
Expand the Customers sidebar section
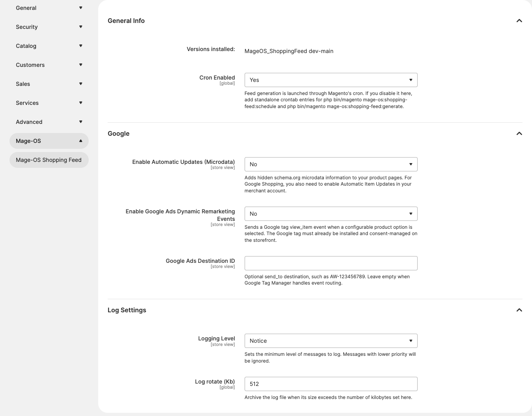point(49,65)
